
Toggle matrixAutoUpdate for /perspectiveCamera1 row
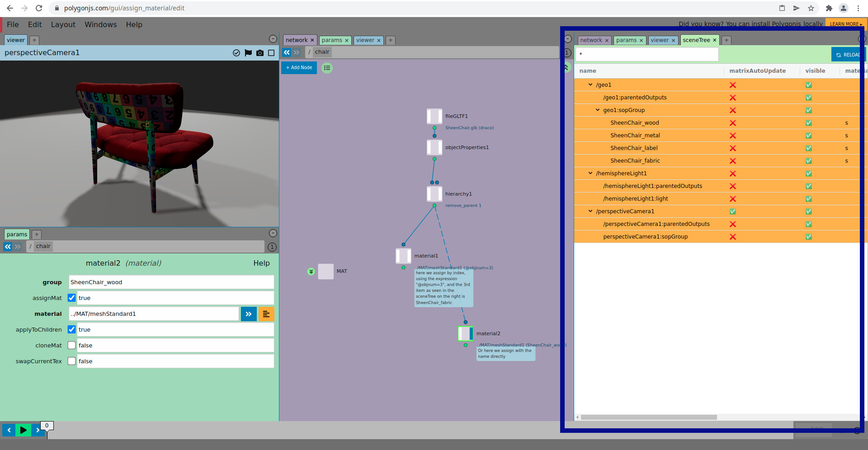733,211
